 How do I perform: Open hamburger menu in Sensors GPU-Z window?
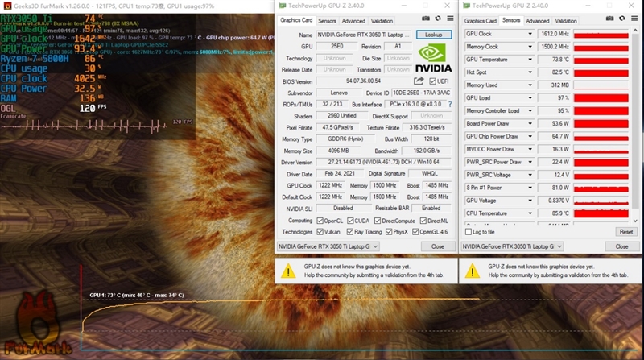click(x=634, y=19)
